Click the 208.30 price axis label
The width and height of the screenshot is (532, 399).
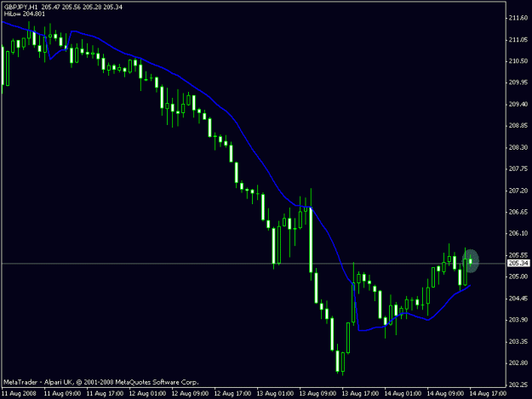pyautogui.click(x=518, y=147)
